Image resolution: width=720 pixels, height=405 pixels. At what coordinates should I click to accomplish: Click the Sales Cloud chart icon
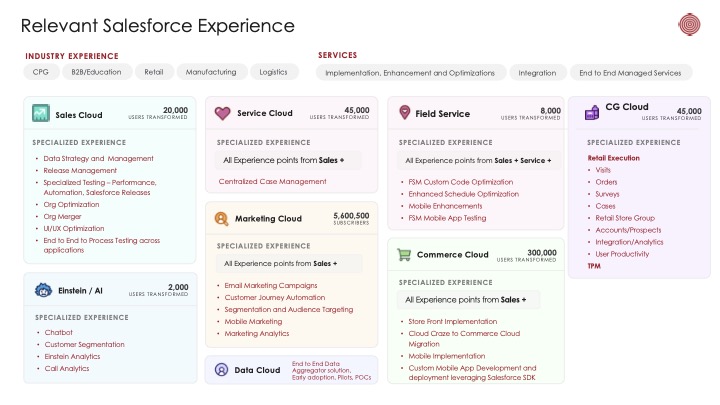41,114
